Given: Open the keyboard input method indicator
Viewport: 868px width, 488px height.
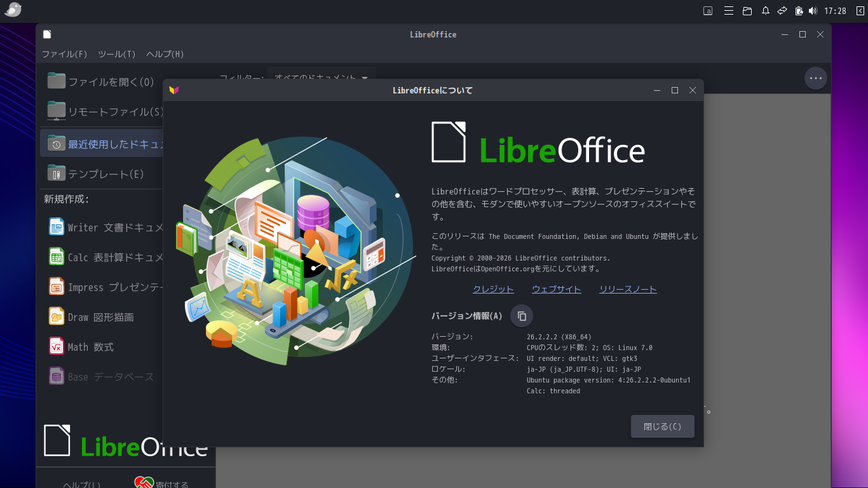Looking at the screenshot, I should click(x=708, y=11).
